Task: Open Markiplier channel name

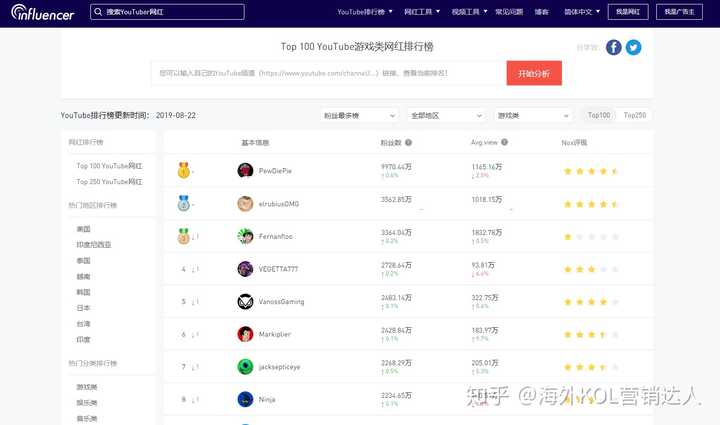Action: (275, 334)
